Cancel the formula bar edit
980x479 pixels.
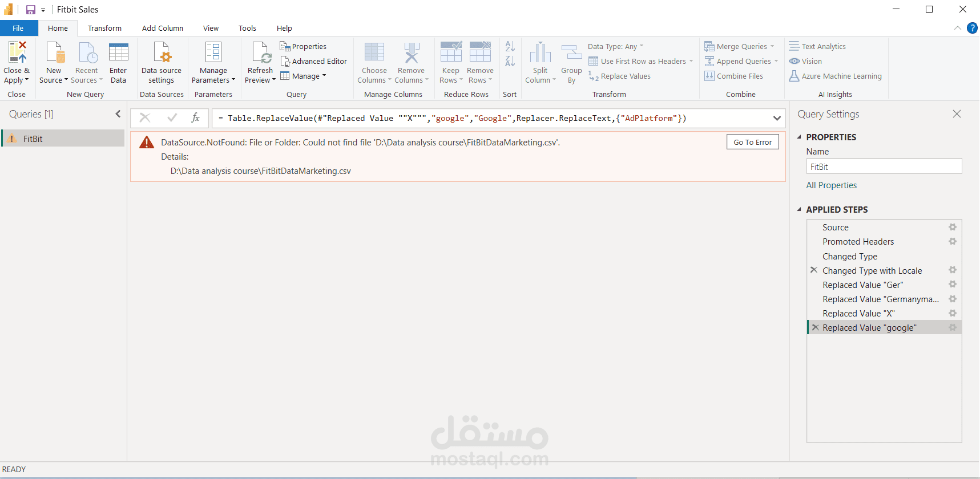145,117
